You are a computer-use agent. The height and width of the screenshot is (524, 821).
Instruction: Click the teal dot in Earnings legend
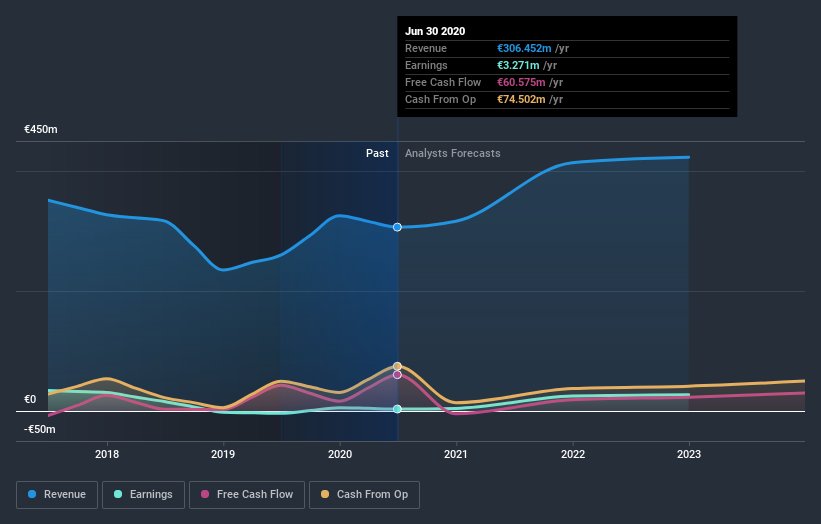[x=118, y=494]
